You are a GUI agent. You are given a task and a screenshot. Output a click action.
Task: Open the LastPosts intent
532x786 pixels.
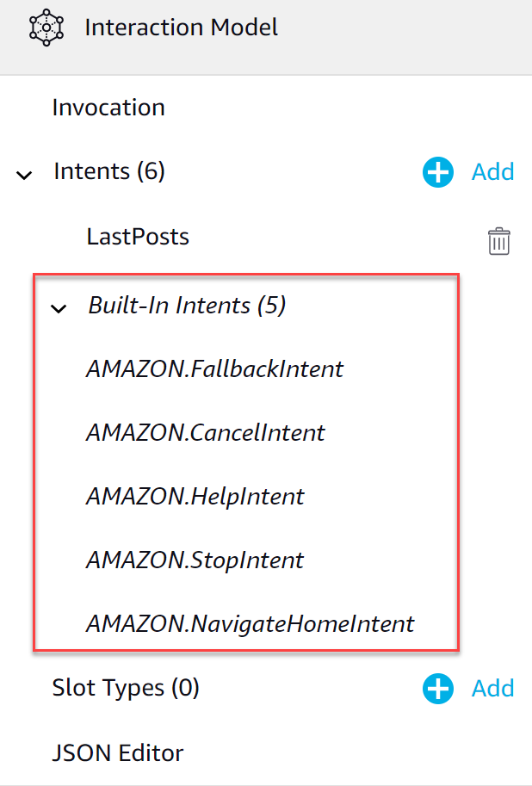[138, 237]
